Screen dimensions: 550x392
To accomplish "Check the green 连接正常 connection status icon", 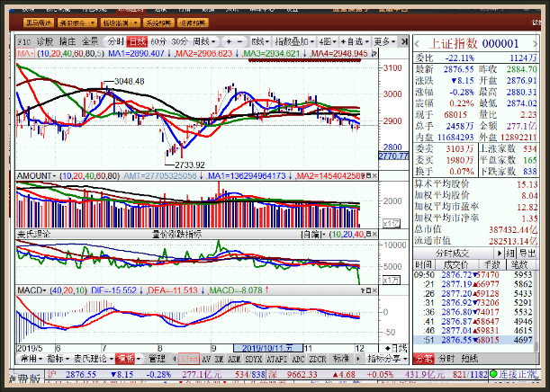I will 493,374.
